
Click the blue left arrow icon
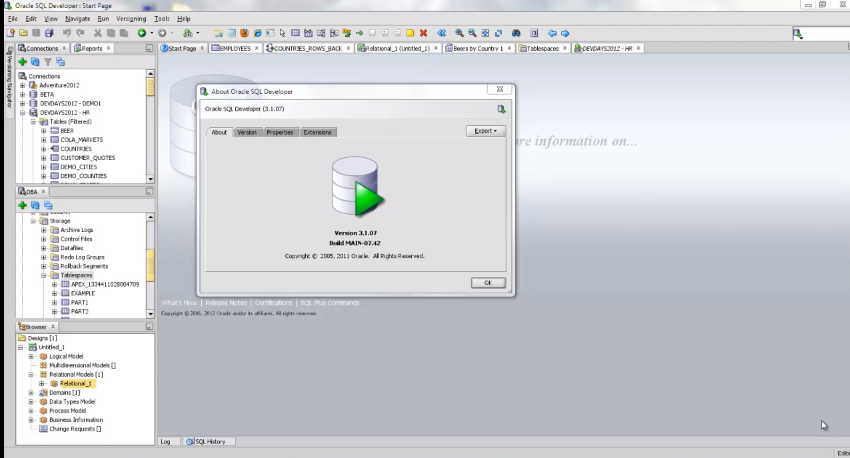[552, 33]
